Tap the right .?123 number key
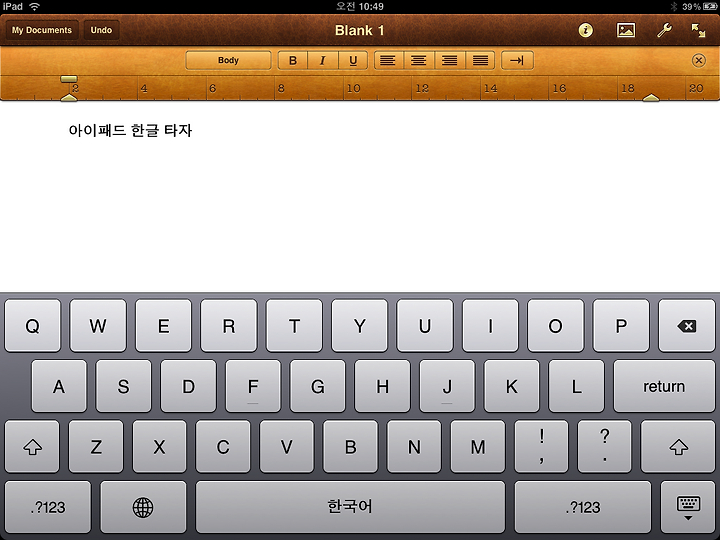This screenshot has height=540, width=720. [x=583, y=507]
